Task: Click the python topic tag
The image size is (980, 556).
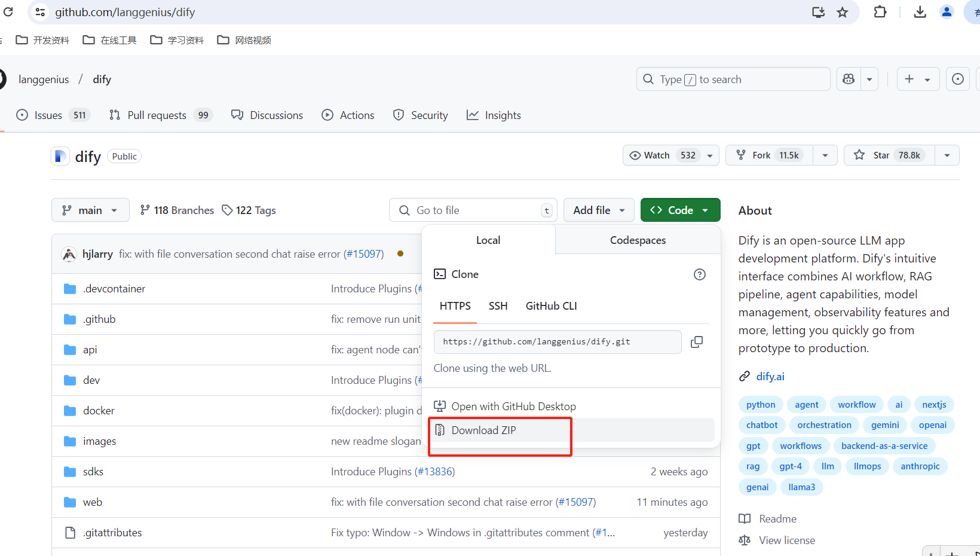Action: [761, 405]
